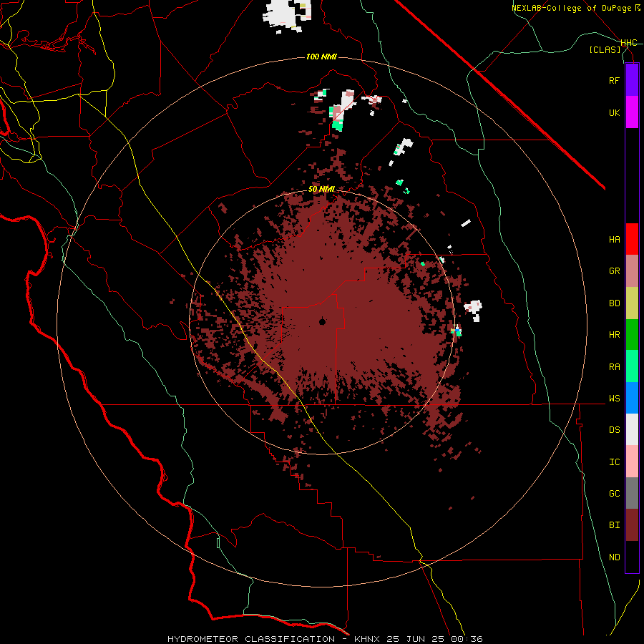The height and width of the screenshot is (644, 644).
Task: Click the BD legend label
Action: [x=614, y=303]
